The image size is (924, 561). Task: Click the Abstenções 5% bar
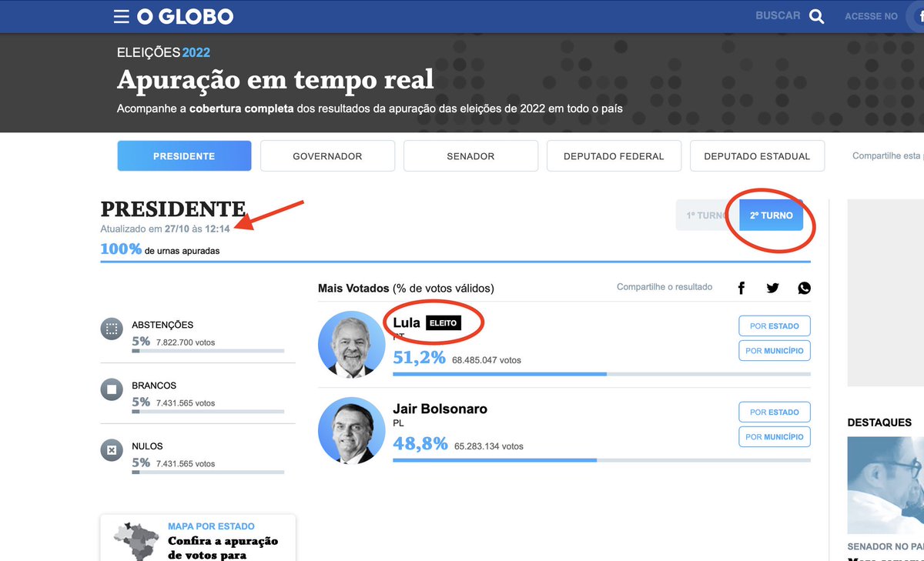[208, 351]
